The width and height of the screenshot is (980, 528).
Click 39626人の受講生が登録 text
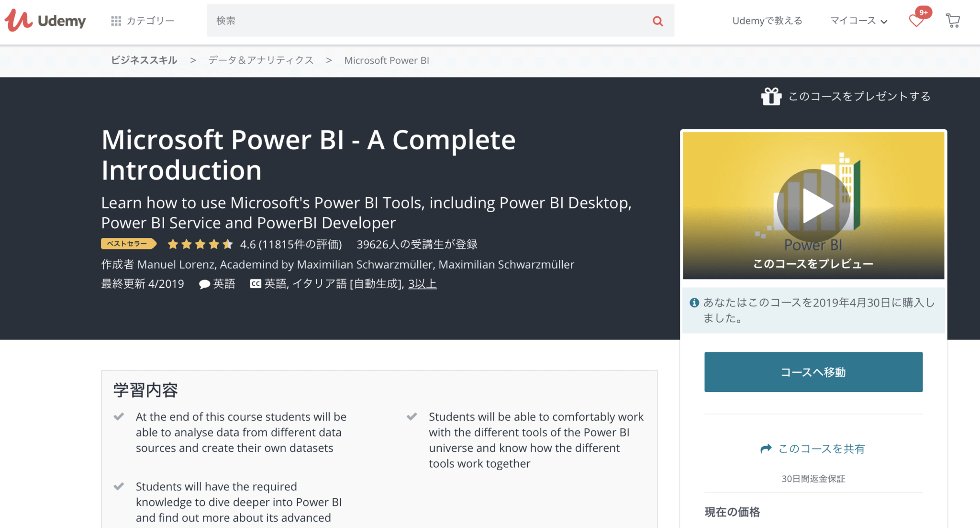coord(417,244)
